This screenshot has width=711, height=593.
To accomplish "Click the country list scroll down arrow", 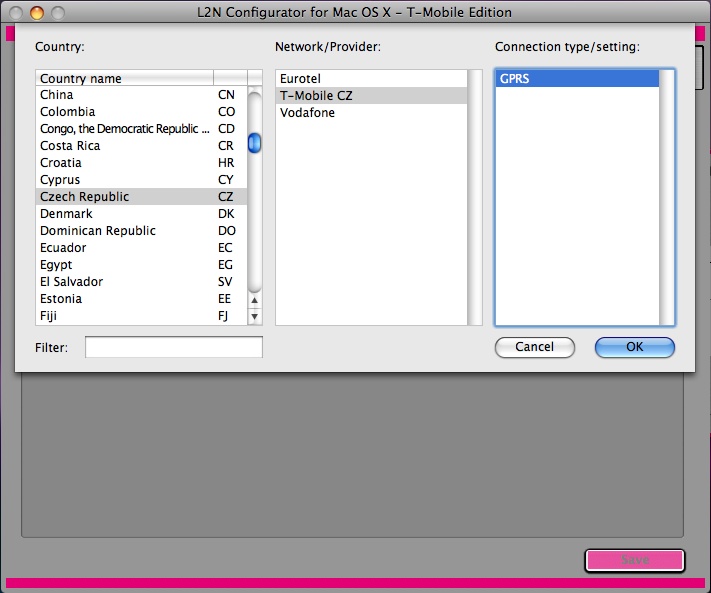I will click(254, 316).
